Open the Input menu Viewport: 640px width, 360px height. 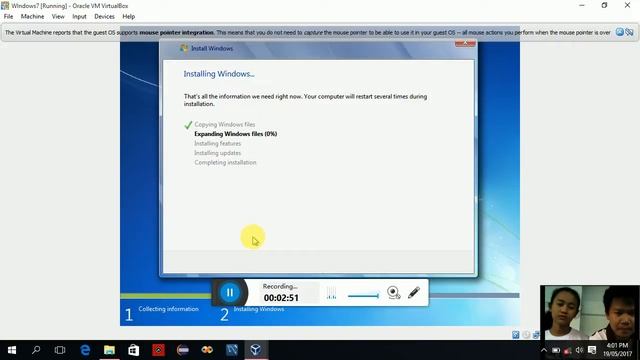(79, 17)
